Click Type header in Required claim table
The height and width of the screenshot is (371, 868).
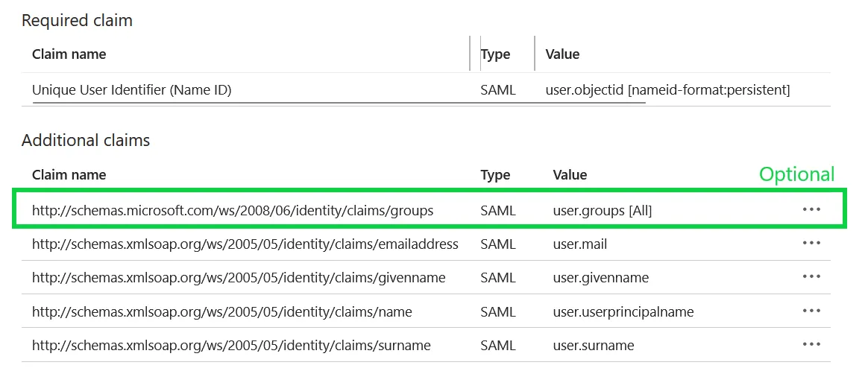[495, 54]
